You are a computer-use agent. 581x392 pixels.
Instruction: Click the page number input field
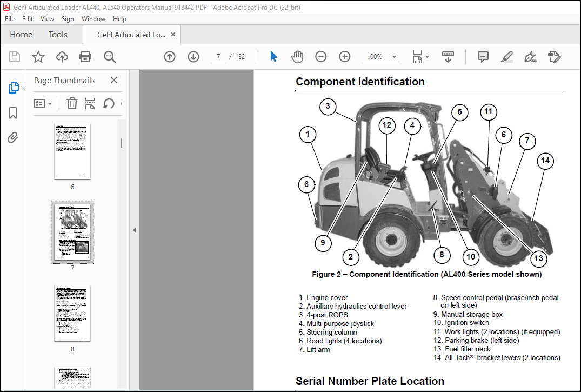[x=218, y=57]
